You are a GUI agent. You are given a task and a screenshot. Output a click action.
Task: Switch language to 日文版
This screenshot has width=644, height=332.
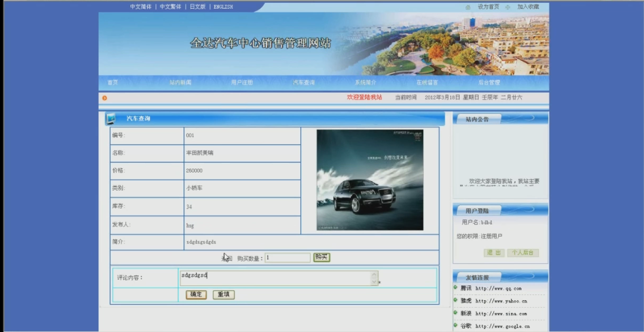[x=198, y=7]
